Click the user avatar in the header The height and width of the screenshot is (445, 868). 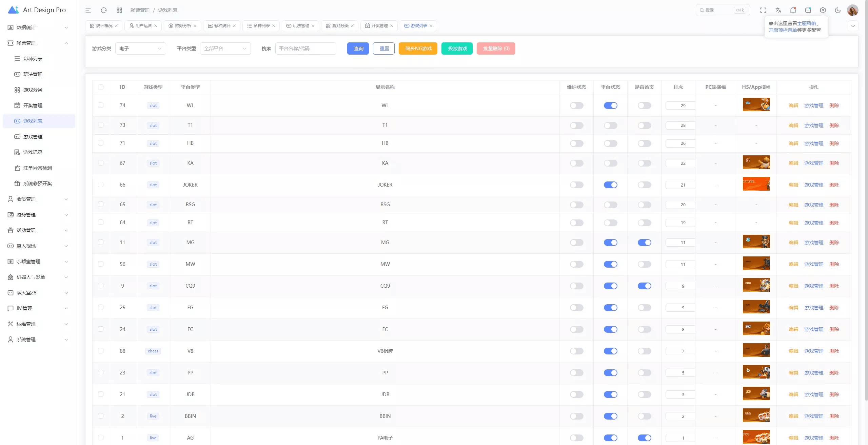pos(852,10)
